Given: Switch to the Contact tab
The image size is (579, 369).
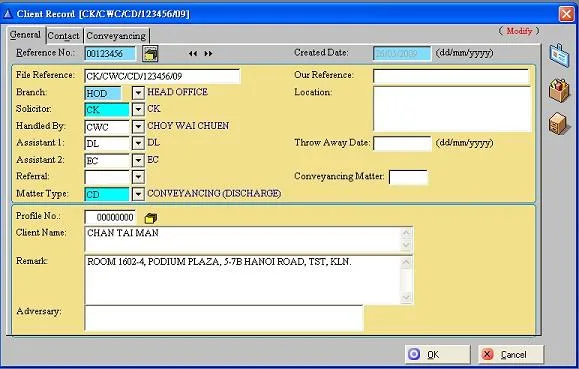Looking at the screenshot, I should pyautogui.click(x=64, y=36).
